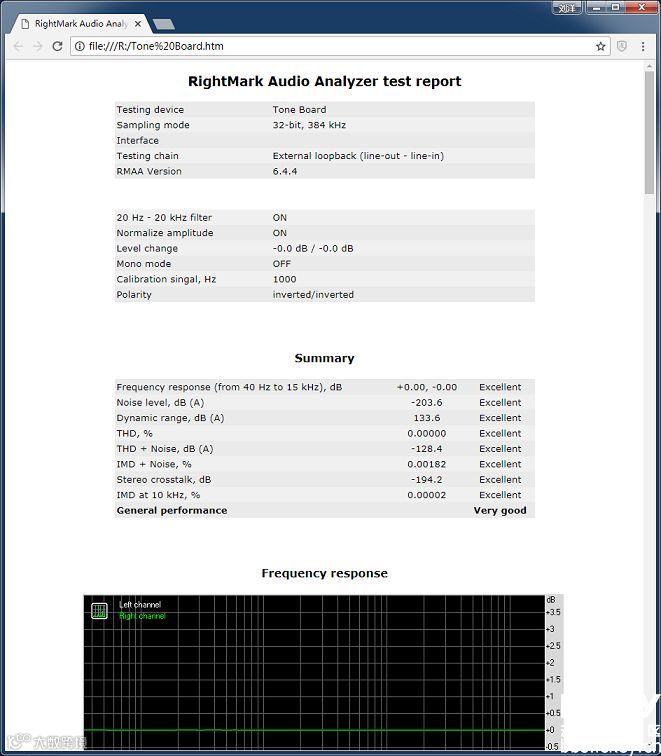Click the 'Excellent' rating in the Noise level row
This screenshot has width=661, height=756.
pos(500,403)
